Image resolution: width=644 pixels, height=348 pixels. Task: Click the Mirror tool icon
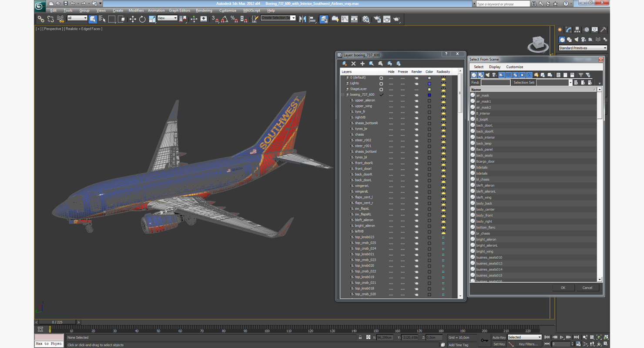tap(303, 19)
